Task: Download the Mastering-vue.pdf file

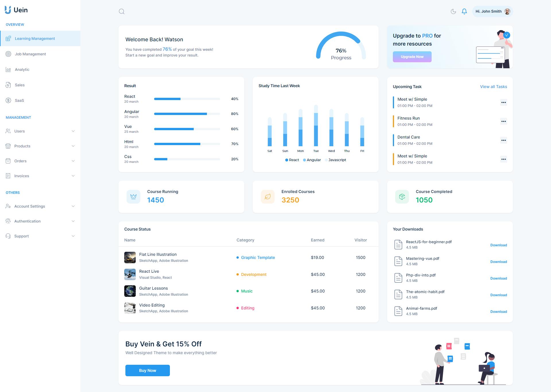Action: 498,262
